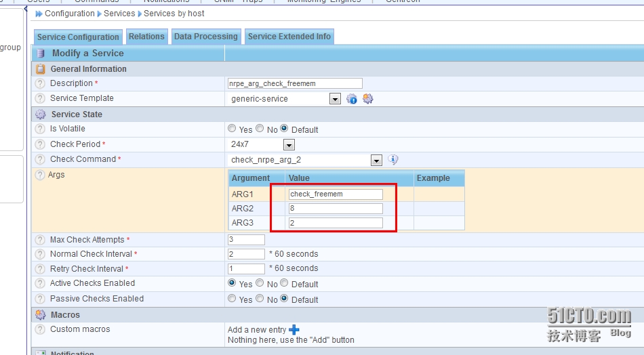
Task: Set Passive Checks Enabled to No
Action: [260, 298]
